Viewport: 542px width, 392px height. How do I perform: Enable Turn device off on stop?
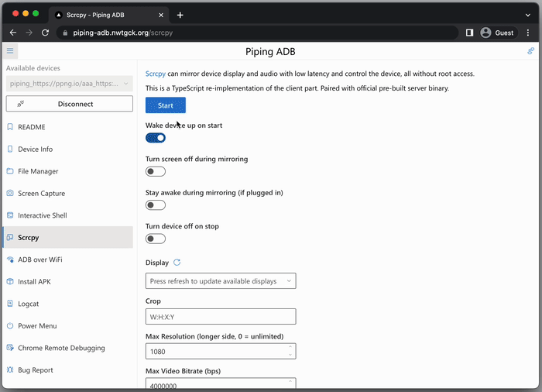coord(156,239)
